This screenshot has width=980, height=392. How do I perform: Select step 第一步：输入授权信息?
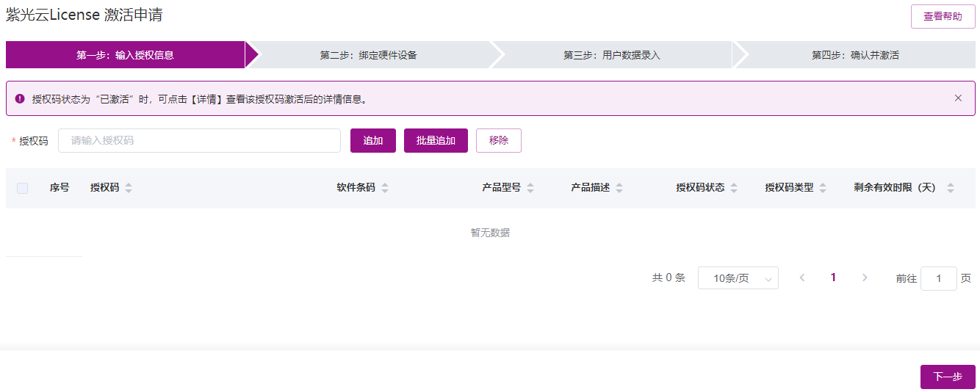pyautogui.click(x=125, y=55)
